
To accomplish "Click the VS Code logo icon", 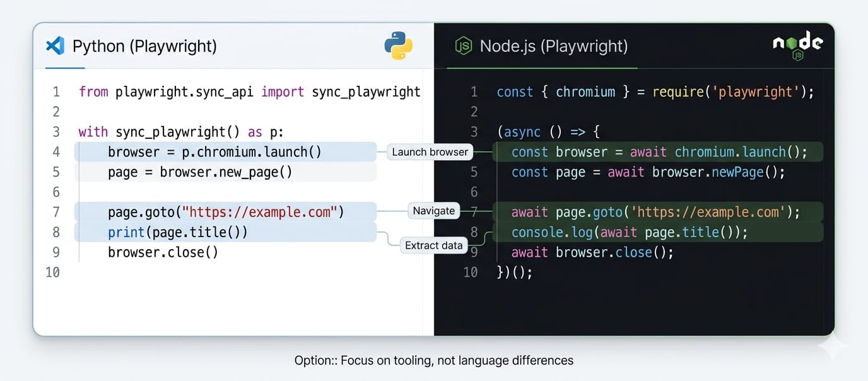I will tap(56, 46).
